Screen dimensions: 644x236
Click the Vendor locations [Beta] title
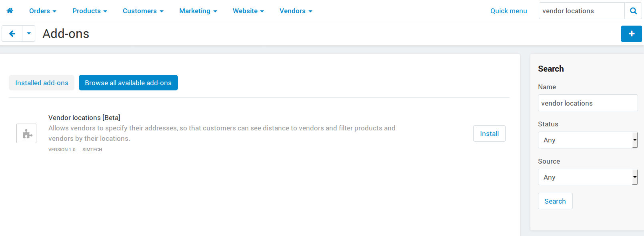84,118
